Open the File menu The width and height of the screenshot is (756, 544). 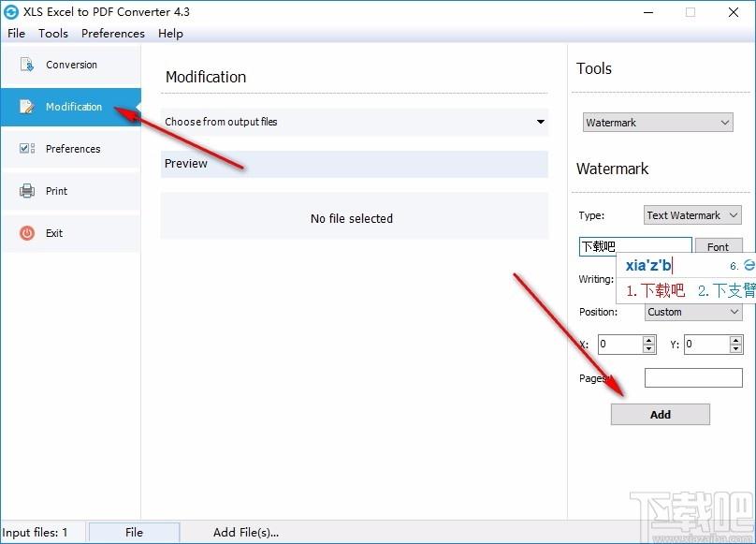(x=17, y=34)
